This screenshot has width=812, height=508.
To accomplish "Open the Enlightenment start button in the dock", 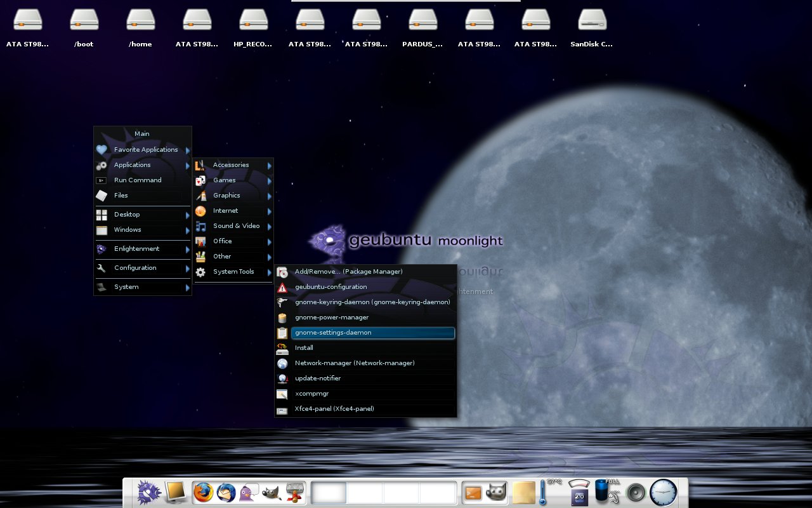I will (150, 492).
